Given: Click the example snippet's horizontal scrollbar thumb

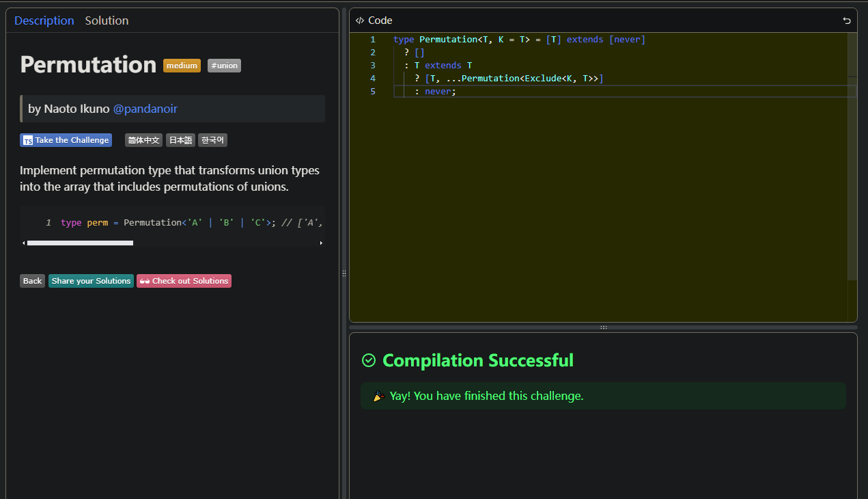Looking at the screenshot, I should click(80, 243).
